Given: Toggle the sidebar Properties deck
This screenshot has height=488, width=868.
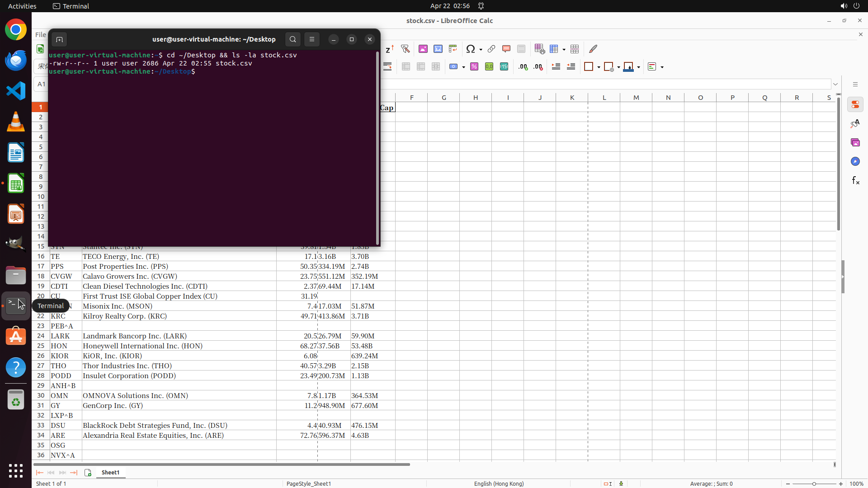Looking at the screenshot, I should (855, 105).
